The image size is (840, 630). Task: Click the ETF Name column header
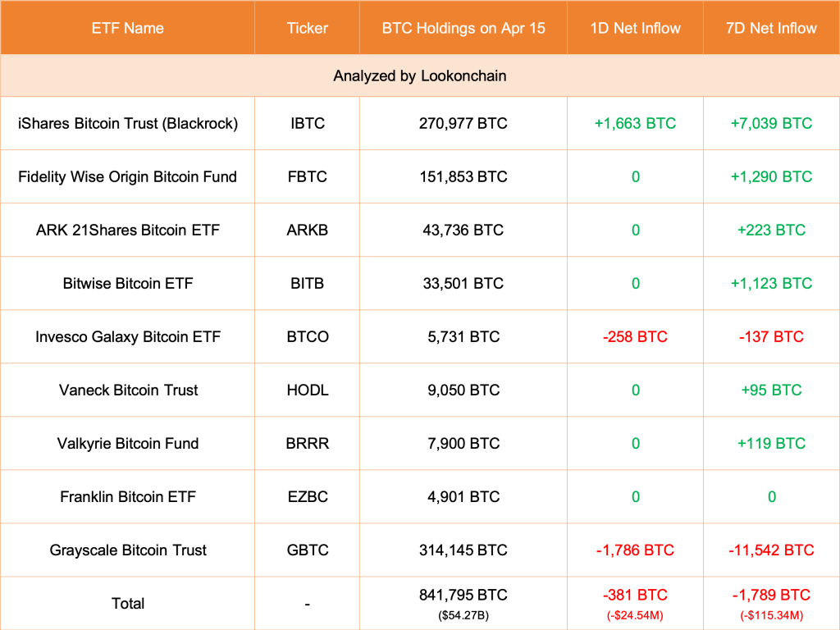point(127,28)
